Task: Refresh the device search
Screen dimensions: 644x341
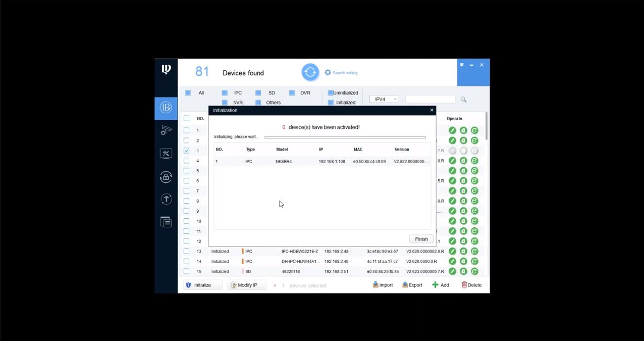Action: pos(310,72)
